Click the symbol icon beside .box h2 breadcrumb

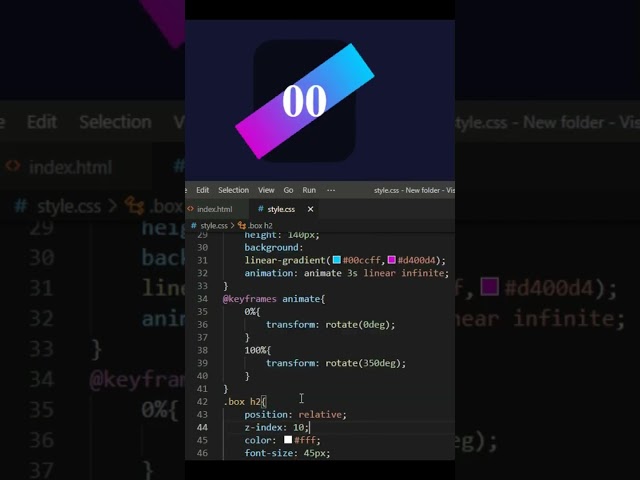click(x=242, y=225)
